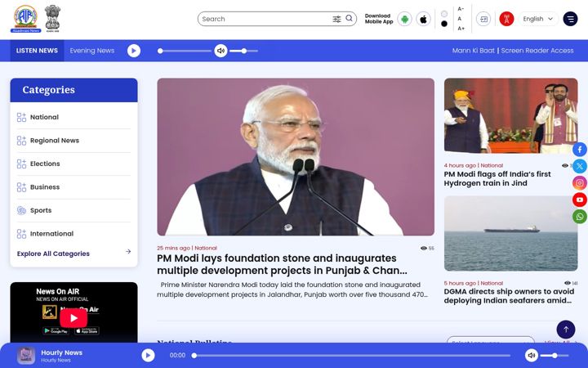The height and width of the screenshot is (368, 588).
Task: Open the Instagram social icon
Action: 580,183
